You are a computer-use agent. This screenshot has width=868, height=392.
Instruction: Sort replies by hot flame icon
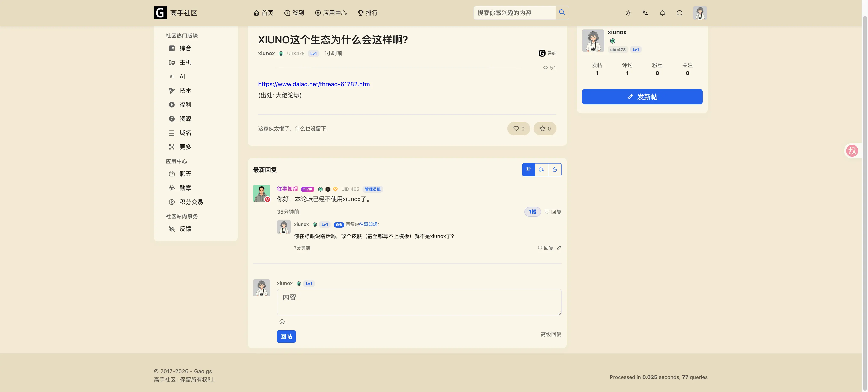coord(555,170)
